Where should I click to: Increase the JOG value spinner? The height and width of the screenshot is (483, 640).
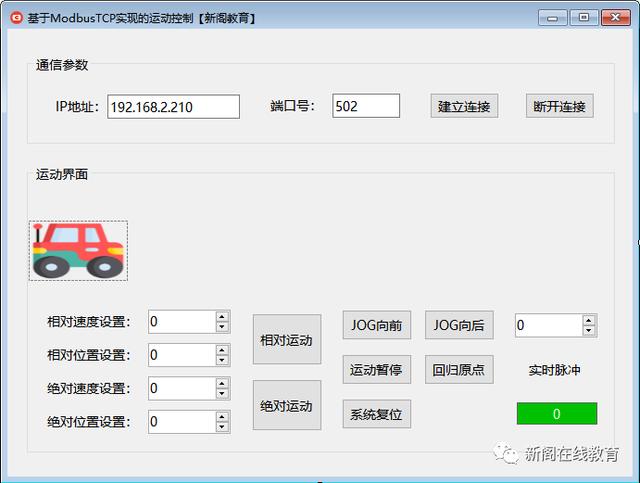point(589,320)
